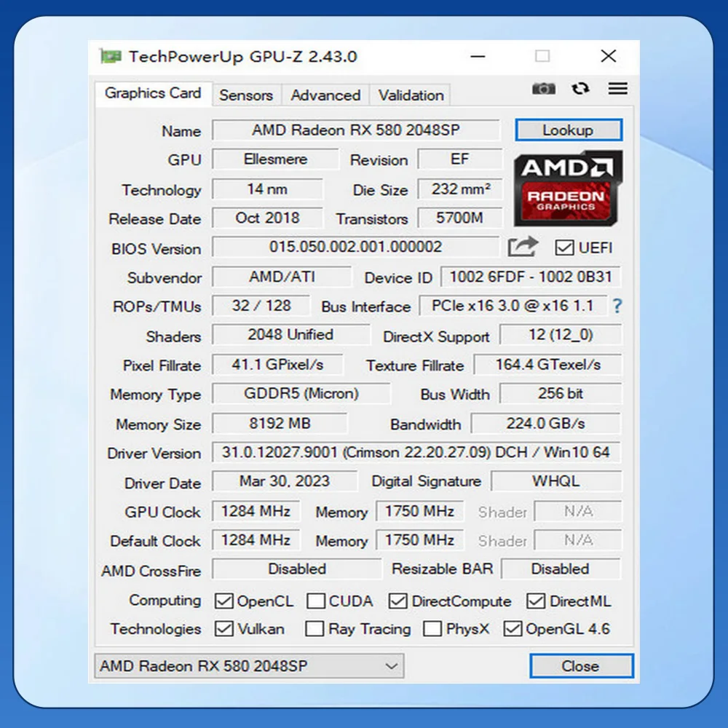This screenshot has width=728, height=728.
Task: Click the Shaders field 2048 Unified
Action: coord(291,335)
